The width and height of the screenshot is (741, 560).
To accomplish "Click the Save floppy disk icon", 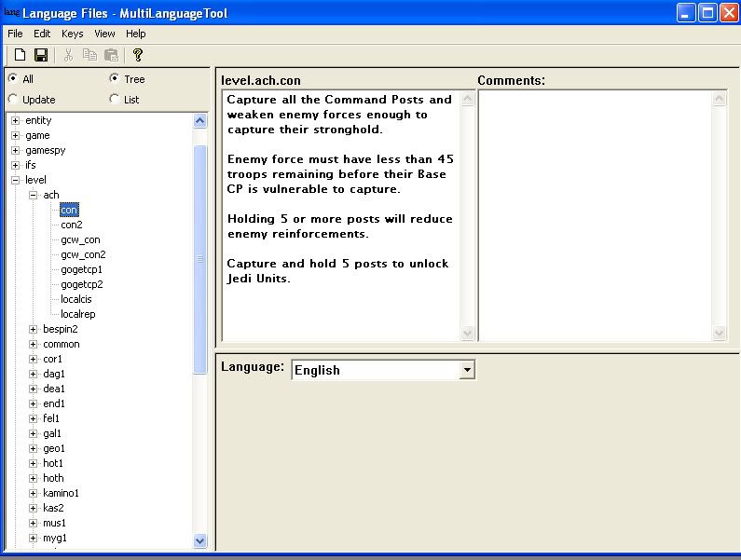I will coord(41,55).
